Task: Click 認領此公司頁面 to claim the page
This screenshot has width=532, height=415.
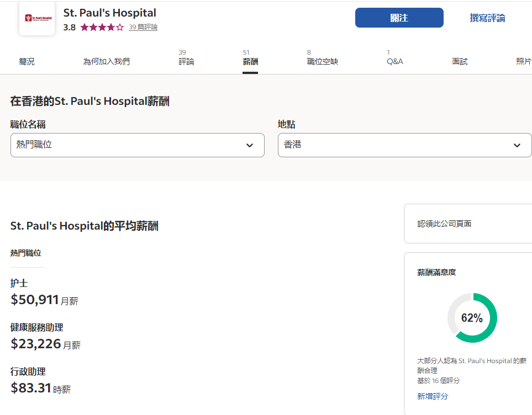Action: coord(444,224)
